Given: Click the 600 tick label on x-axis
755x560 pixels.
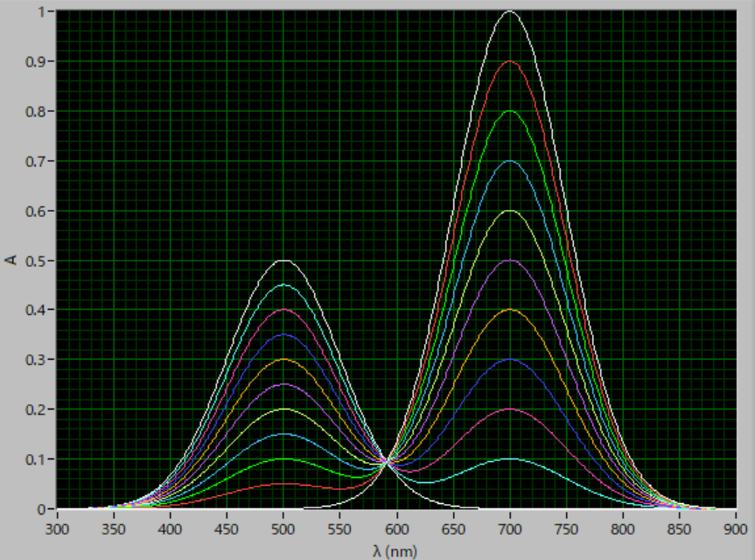Looking at the screenshot, I should pyautogui.click(x=396, y=528).
